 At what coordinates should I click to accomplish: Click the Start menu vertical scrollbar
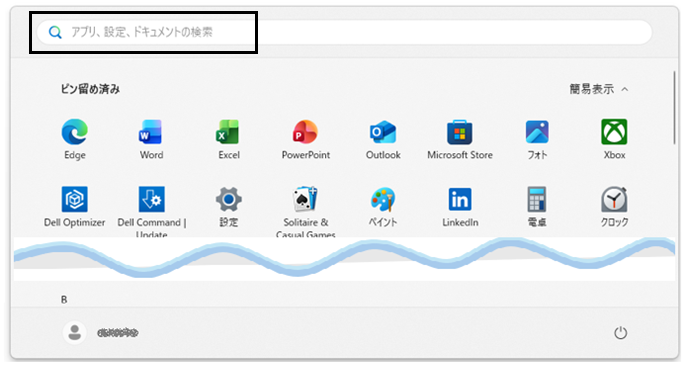tap(674, 107)
